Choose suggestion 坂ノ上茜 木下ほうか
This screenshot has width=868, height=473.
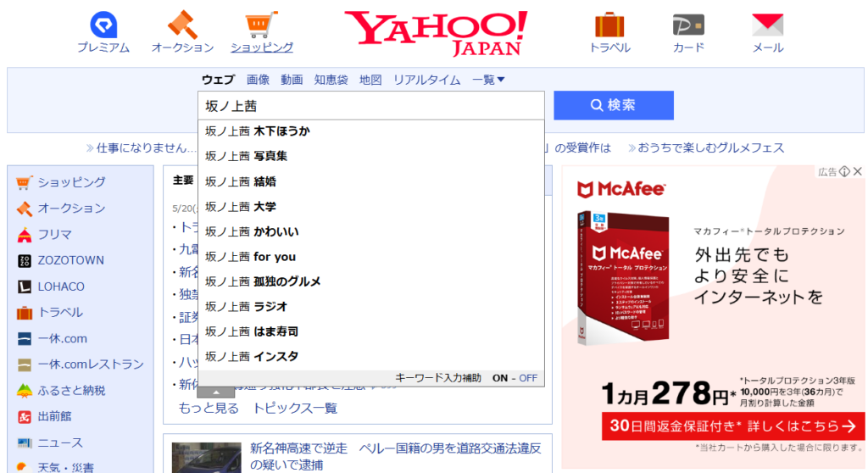[x=371, y=131]
